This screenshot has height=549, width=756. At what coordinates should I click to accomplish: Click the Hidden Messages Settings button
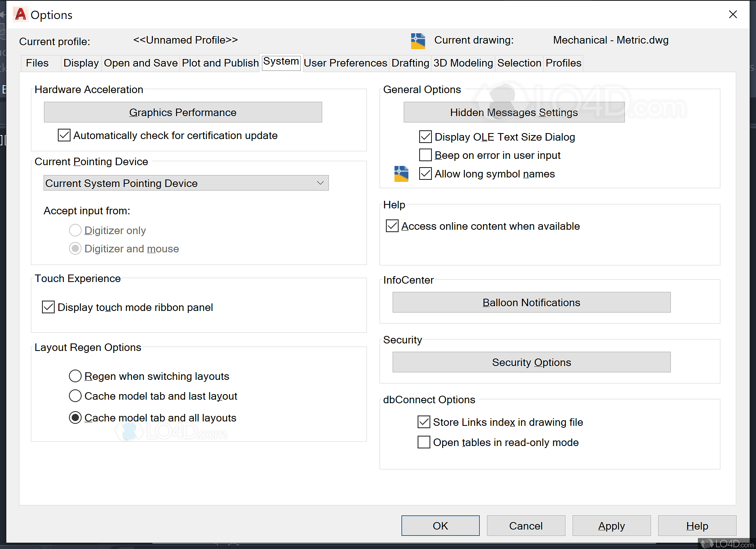click(514, 113)
